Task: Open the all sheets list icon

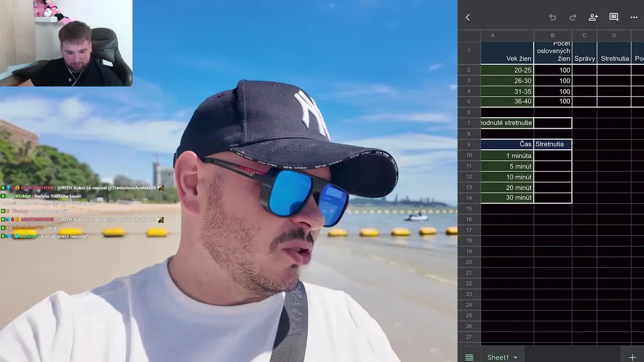Action: [x=469, y=357]
